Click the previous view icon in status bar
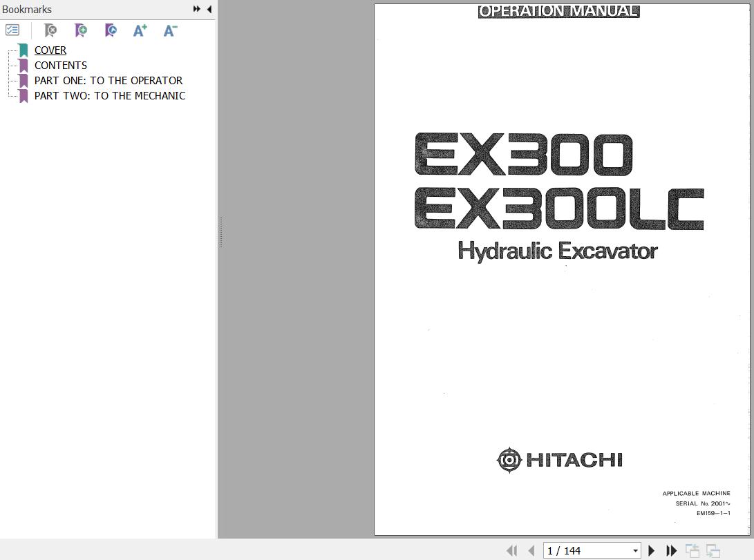The image size is (754, 560). (692, 550)
